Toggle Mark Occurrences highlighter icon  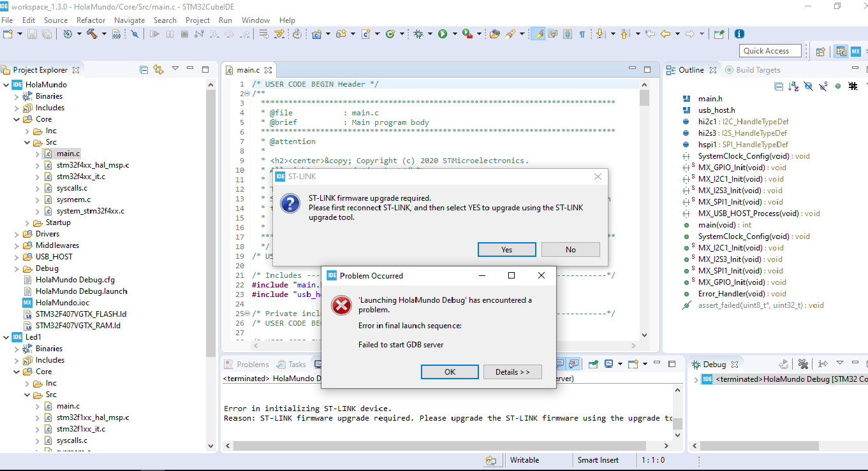tap(538, 34)
